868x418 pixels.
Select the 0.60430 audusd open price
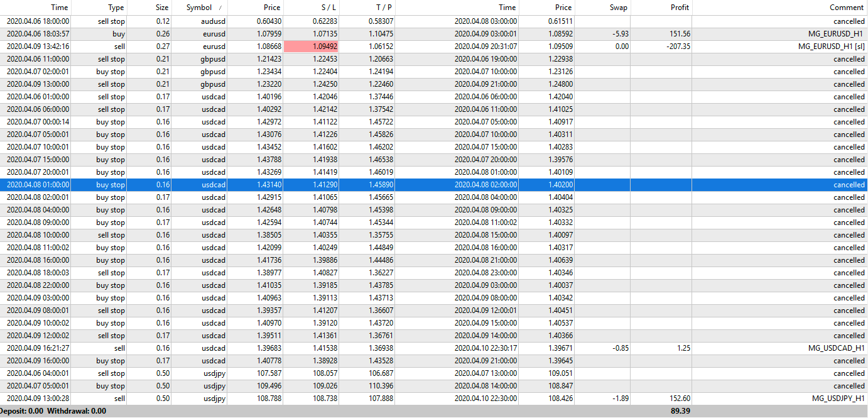point(269,21)
